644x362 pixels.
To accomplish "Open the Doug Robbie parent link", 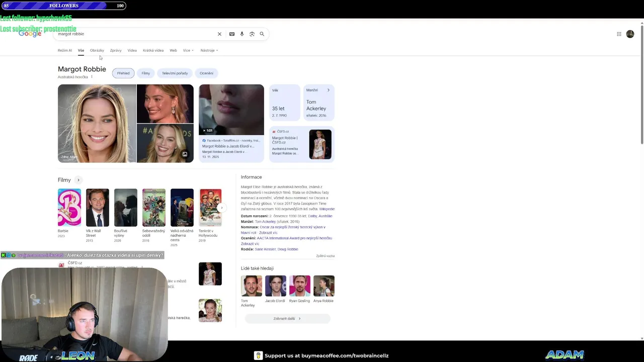I will pyautogui.click(x=288, y=249).
